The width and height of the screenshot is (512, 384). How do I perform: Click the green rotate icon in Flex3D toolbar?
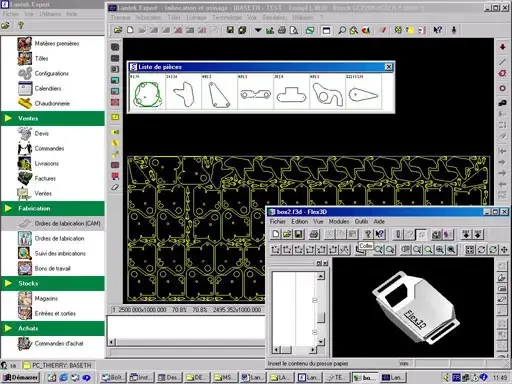493,249
